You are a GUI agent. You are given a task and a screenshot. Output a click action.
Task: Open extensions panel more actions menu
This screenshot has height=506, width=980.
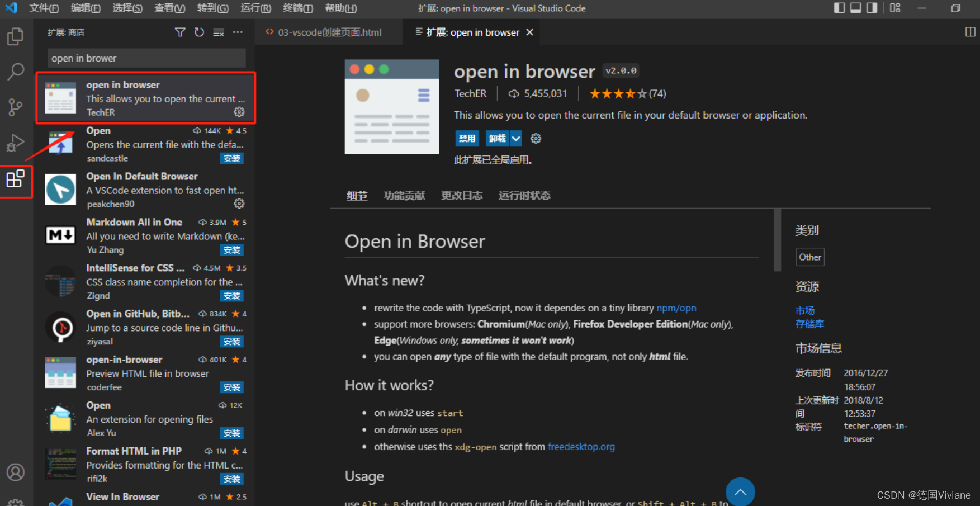click(x=238, y=32)
